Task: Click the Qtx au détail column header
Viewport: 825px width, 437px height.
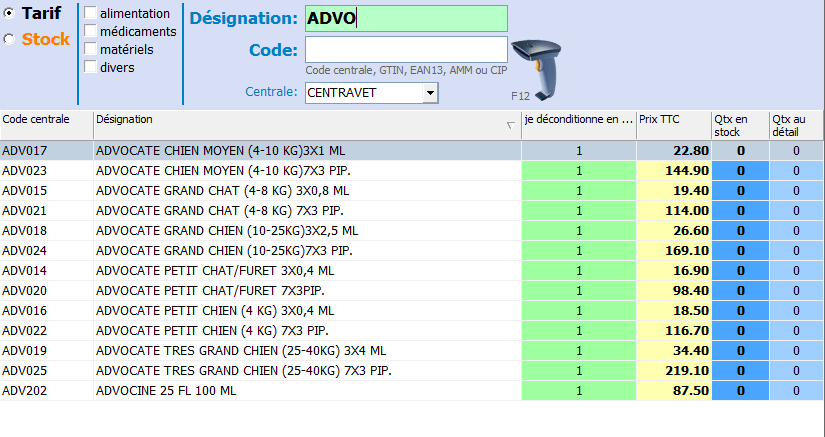Action: pos(797,125)
